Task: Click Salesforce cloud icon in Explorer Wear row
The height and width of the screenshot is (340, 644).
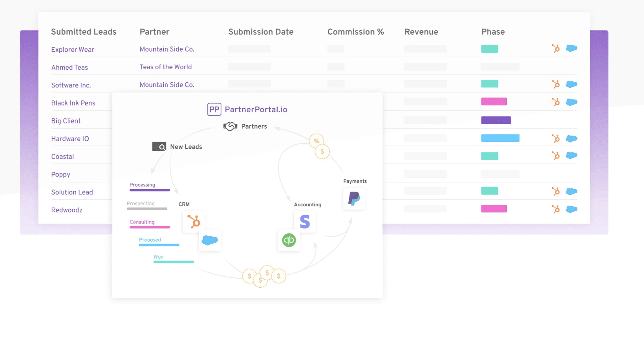Action: pyautogui.click(x=571, y=48)
